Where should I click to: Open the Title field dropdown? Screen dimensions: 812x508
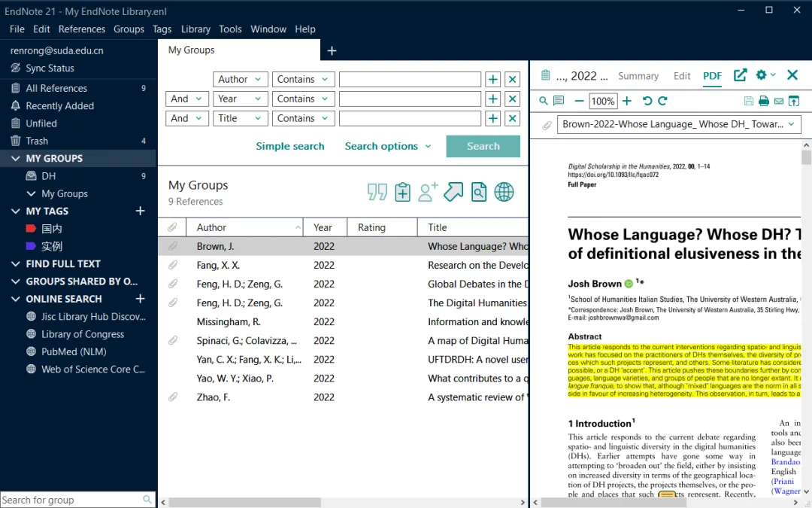pyautogui.click(x=241, y=119)
